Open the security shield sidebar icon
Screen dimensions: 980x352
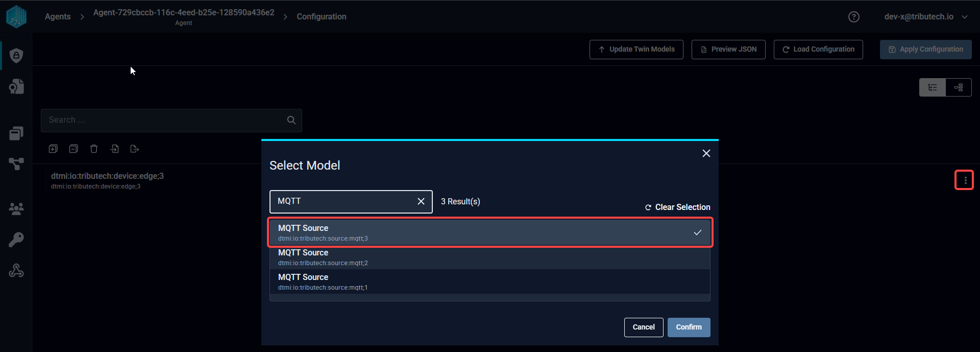[16, 55]
